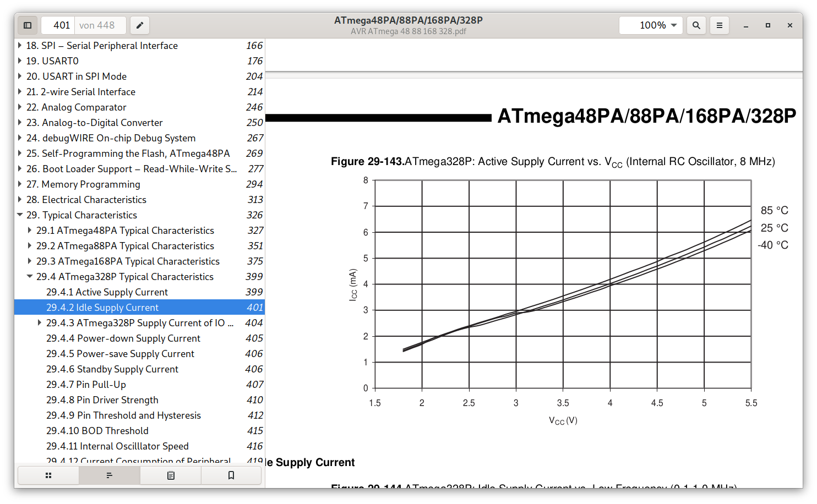Go to 18. SPI – Serial Peripheral Interface
817x504 pixels.
(102, 46)
